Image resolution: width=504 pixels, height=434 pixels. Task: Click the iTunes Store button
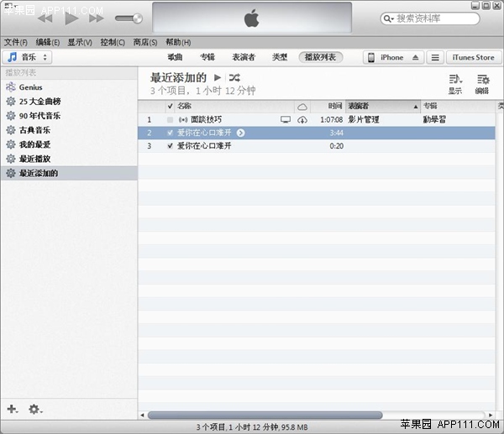pos(474,58)
